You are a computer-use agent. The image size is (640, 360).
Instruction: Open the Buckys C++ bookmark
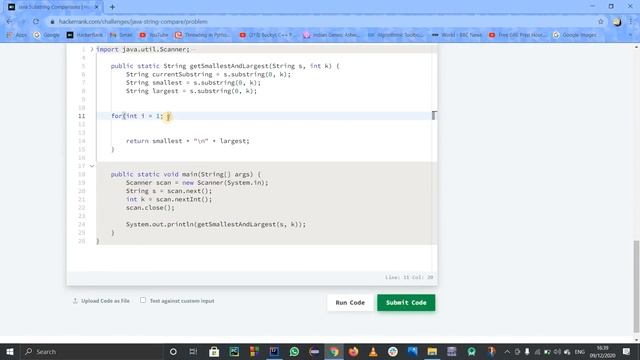[267, 35]
